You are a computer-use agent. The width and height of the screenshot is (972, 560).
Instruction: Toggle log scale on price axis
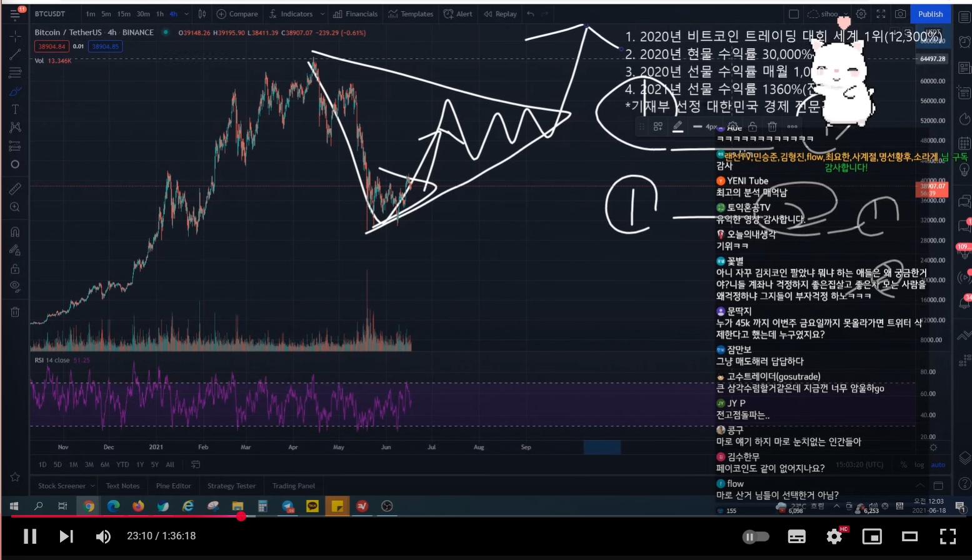click(919, 464)
